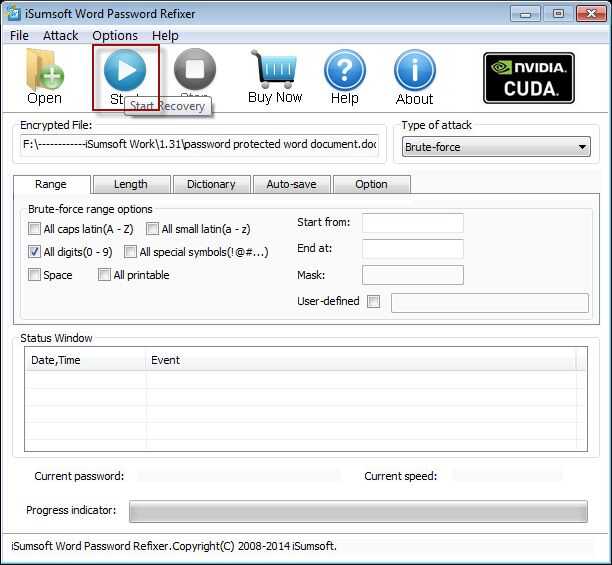
Task: Maximize the iSumsoft window
Action: click(x=558, y=14)
